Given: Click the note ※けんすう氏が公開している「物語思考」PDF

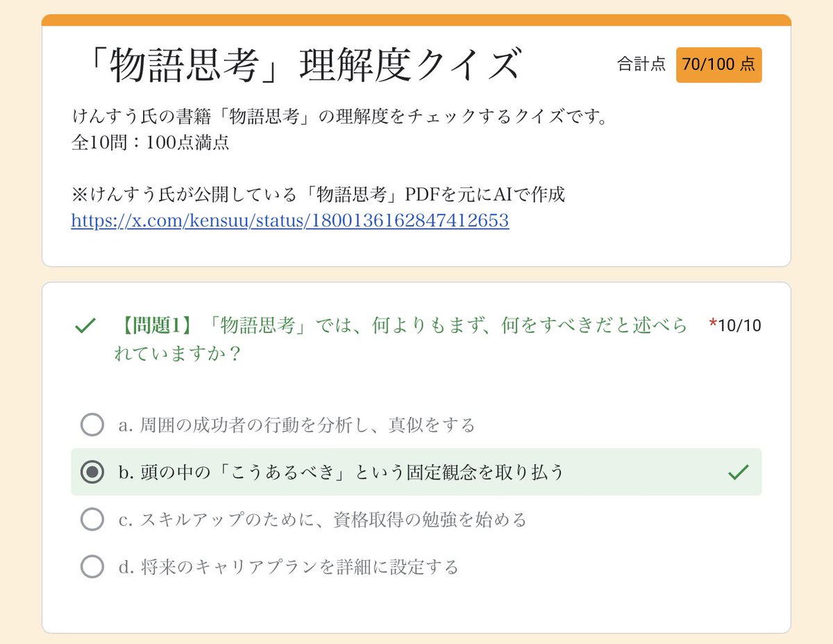Looking at the screenshot, I should tap(318, 194).
